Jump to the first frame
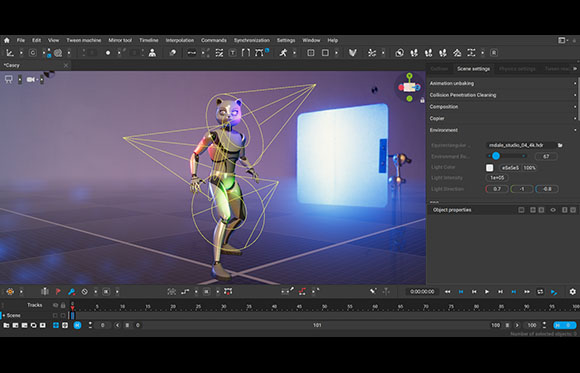The height and width of the screenshot is (373, 580). [448, 292]
